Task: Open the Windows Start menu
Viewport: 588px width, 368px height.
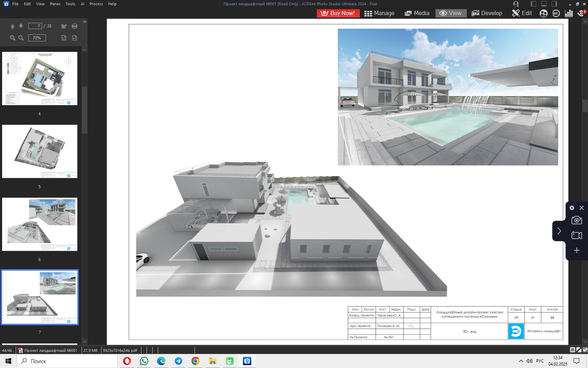Action: point(8,361)
